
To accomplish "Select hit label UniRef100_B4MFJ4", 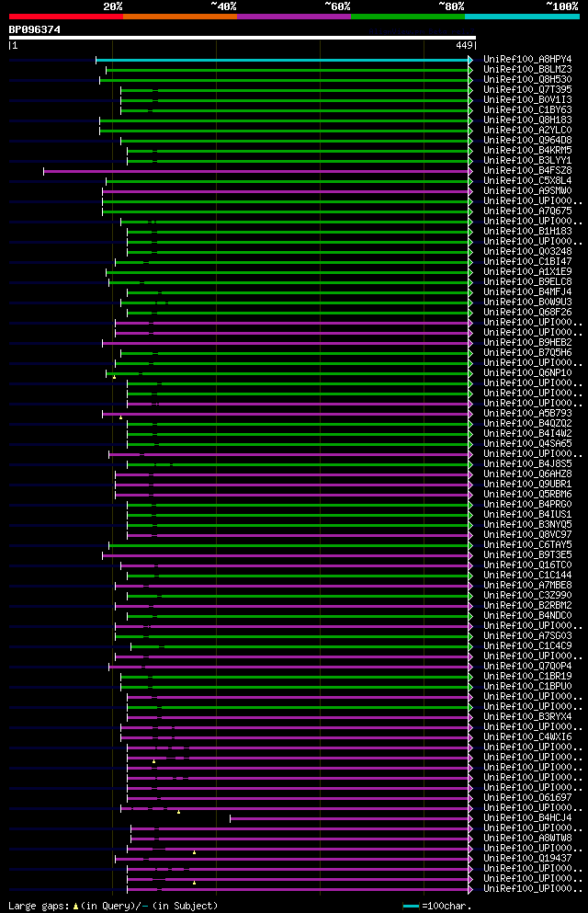I will pyautogui.click(x=527, y=291).
